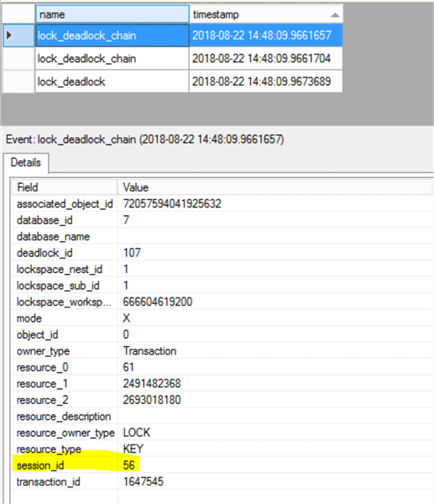Select the deadlock_id value 107

(x=132, y=253)
